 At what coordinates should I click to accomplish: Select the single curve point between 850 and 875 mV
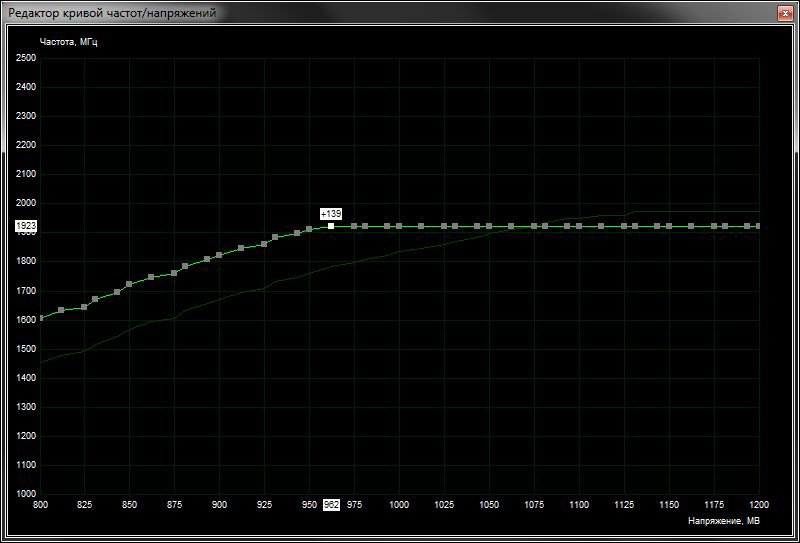[x=151, y=277]
